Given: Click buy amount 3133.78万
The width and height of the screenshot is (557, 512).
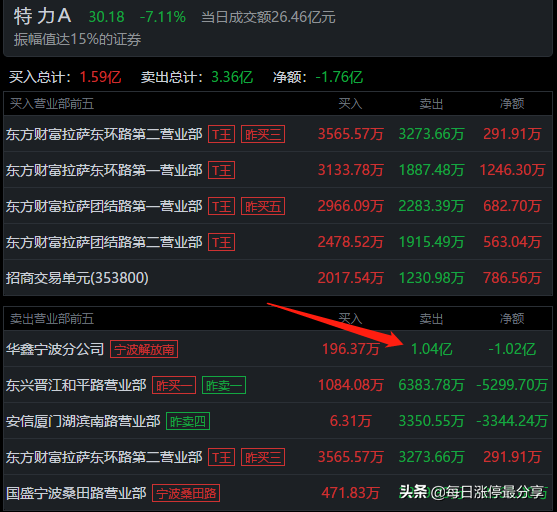Looking at the screenshot, I should coord(351,170).
